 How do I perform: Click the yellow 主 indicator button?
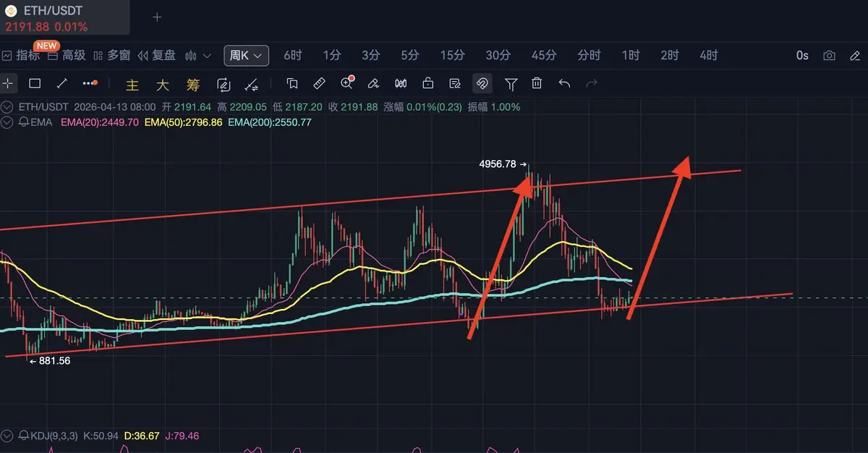pos(132,85)
